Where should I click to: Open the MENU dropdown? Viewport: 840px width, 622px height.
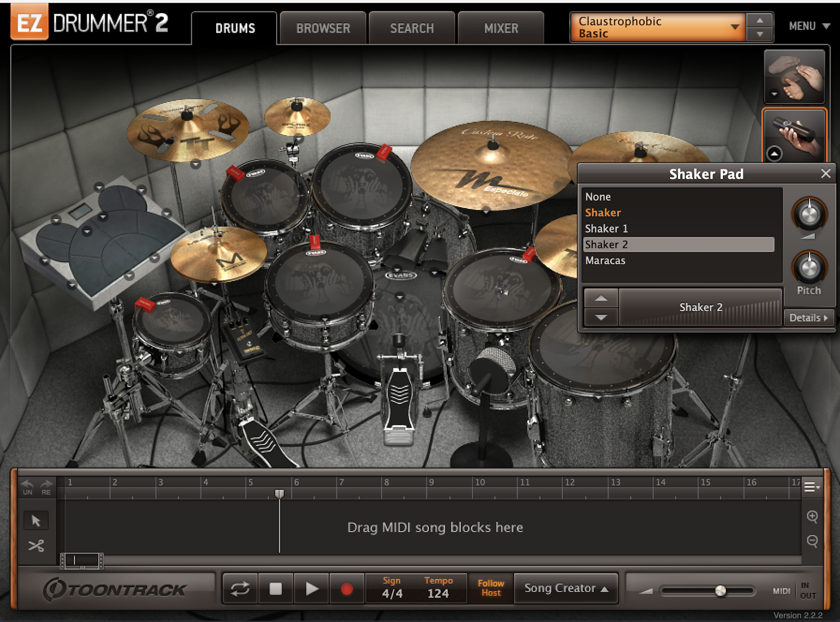pos(810,26)
